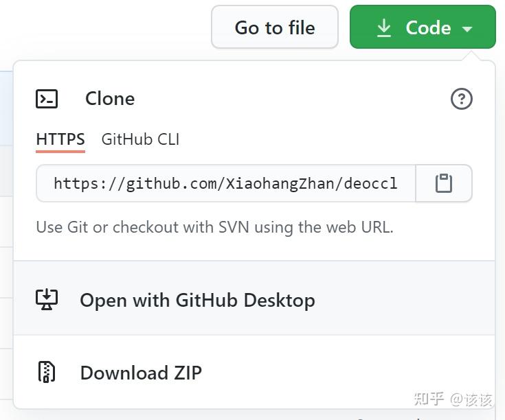This screenshot has height=420, width=505.
Task: Select Open with GitHub Desktop
Action: click(197, 300)
